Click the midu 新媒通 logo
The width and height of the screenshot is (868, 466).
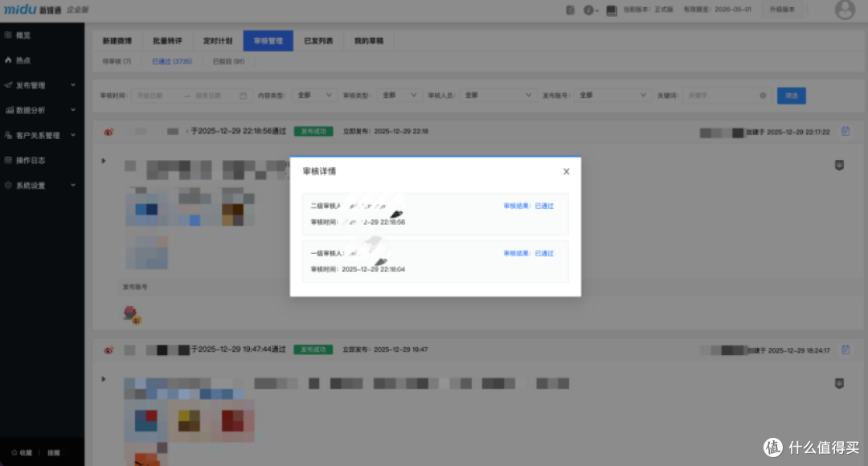33,10
